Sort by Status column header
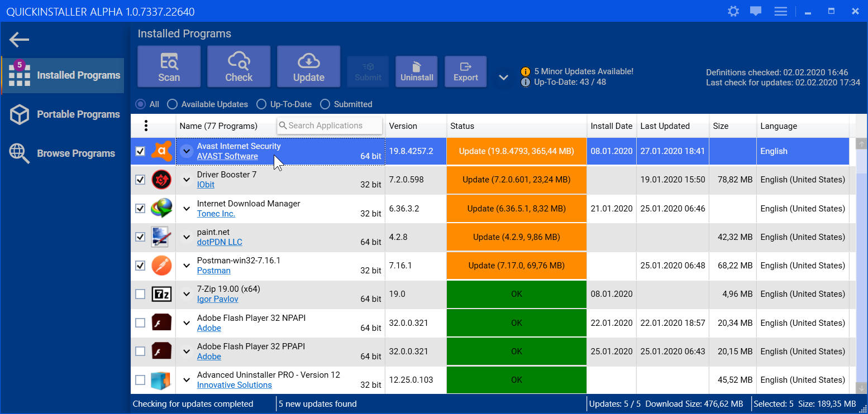This screenshot has height=414, width=868. point(517,126)
